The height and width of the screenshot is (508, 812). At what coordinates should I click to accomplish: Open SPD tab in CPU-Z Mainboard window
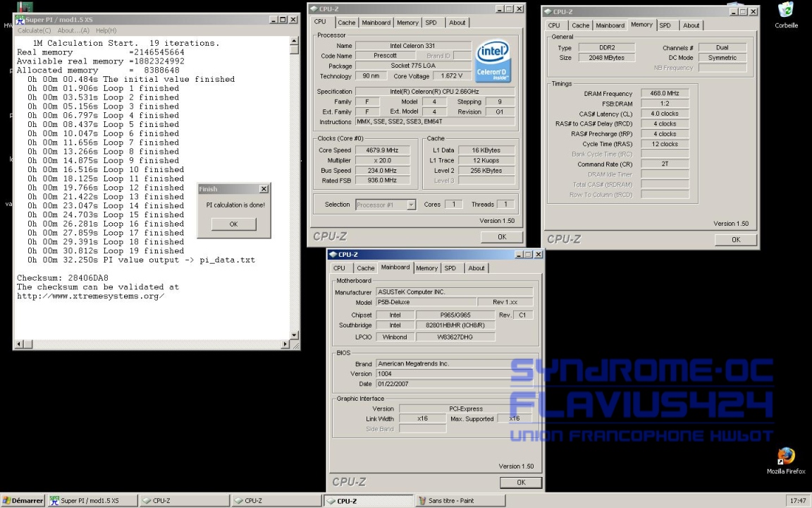pos(450,268)
